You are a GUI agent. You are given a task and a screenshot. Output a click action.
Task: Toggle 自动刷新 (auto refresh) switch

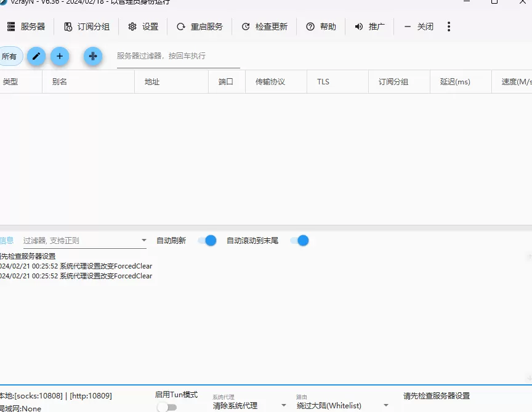(207, 241)
